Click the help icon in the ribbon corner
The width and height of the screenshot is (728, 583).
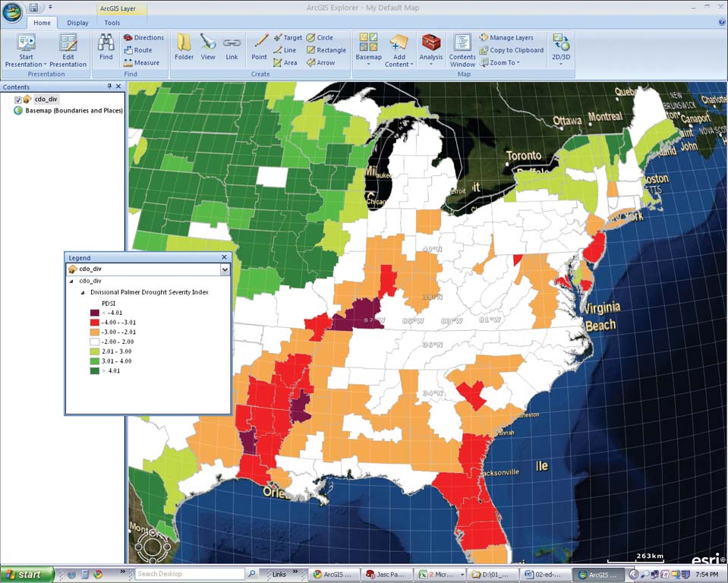point(722,22)
